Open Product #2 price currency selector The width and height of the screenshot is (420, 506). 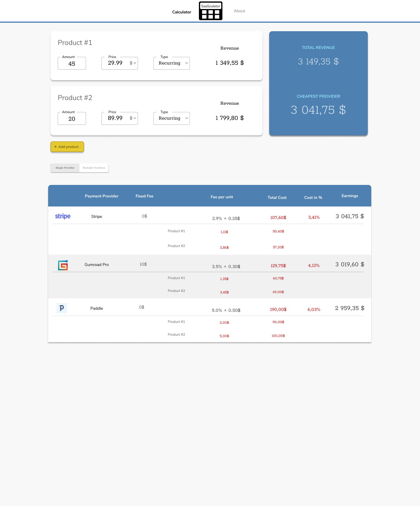[133, 118]
